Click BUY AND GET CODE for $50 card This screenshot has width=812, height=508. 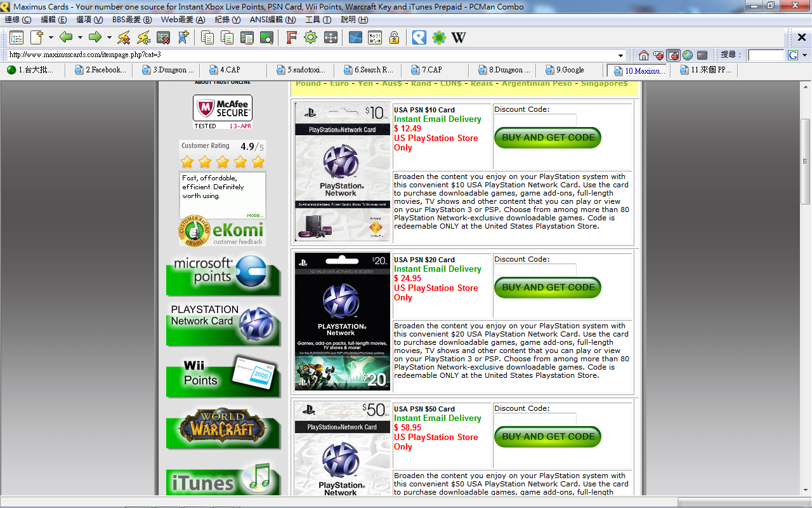pyautogui.click(x=547, y=437)
